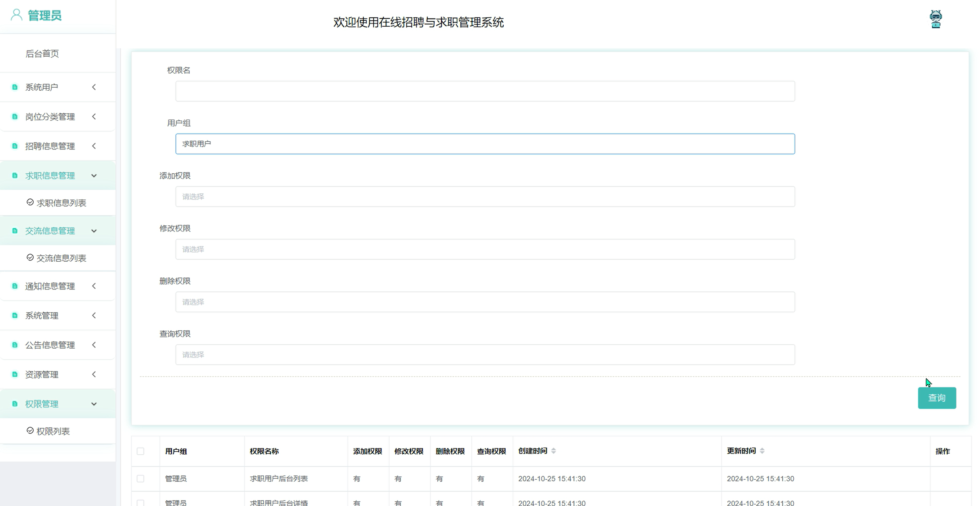Collapse the 权限管理 menu section
This screenshot has height=506, width=980.
click(x=94, y=404)
